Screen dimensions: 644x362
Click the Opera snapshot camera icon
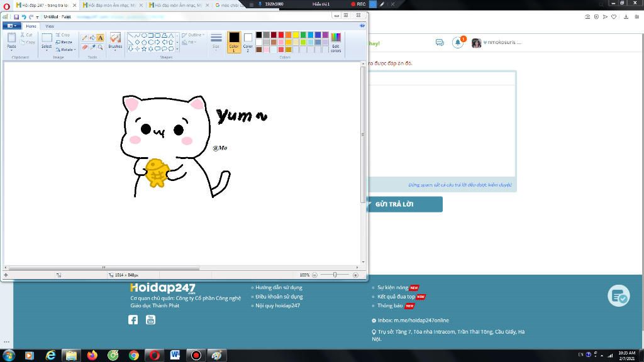coord(587,17)
